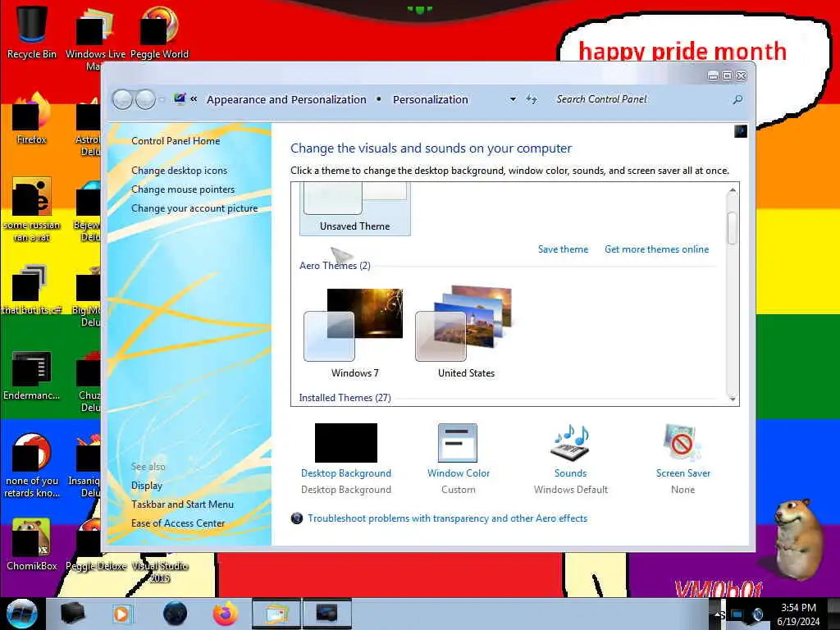This screenshot has height=630, width=840.
Task: Click the Back navigation button
Action: 123,99
